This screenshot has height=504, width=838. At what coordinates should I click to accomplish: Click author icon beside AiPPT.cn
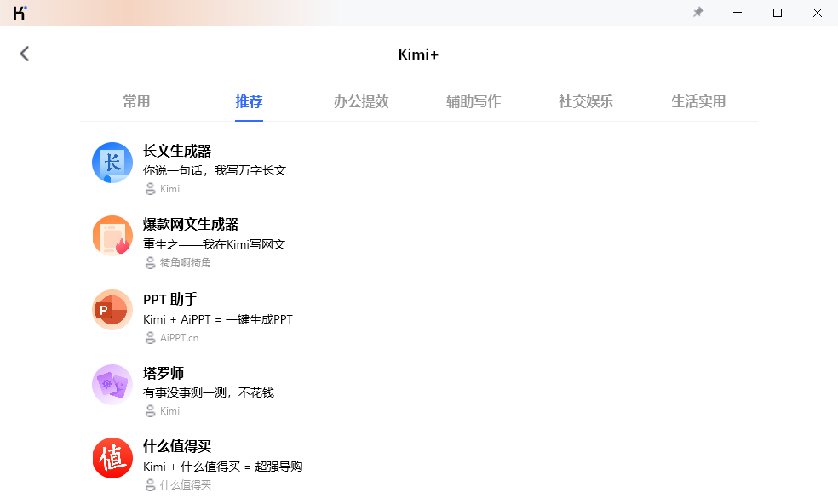(150, 338)
